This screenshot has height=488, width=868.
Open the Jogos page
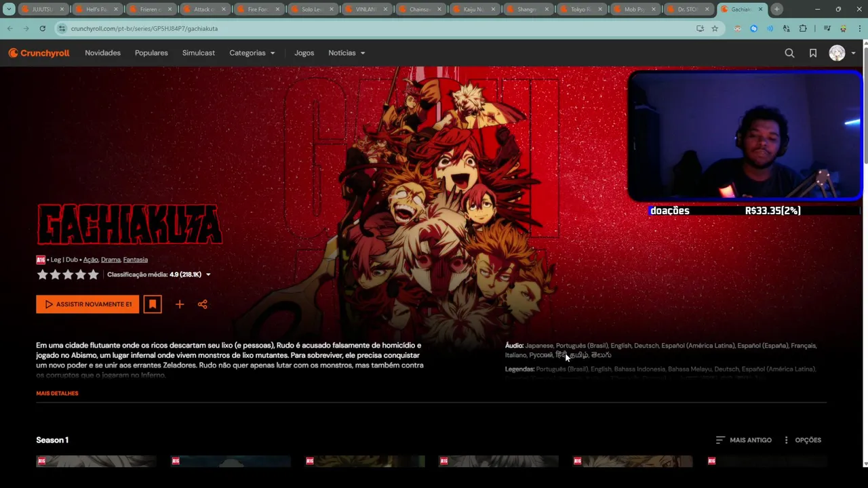click(304, 53)
